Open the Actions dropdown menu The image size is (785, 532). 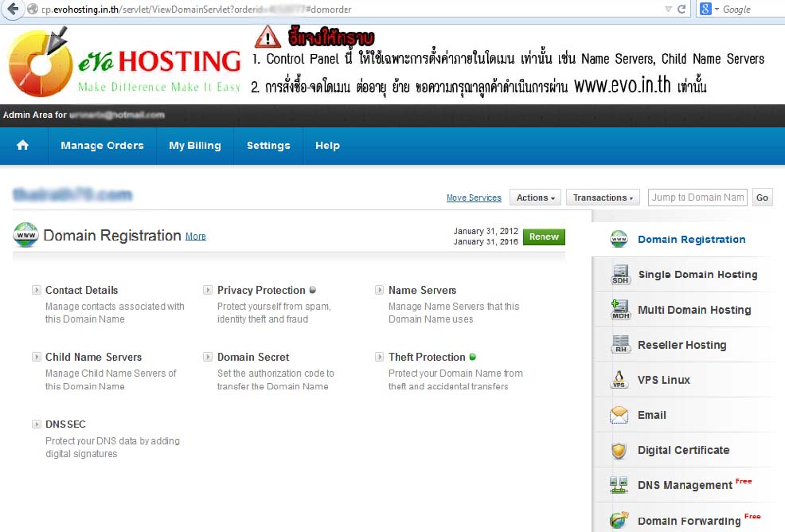[x=535, y=198]
